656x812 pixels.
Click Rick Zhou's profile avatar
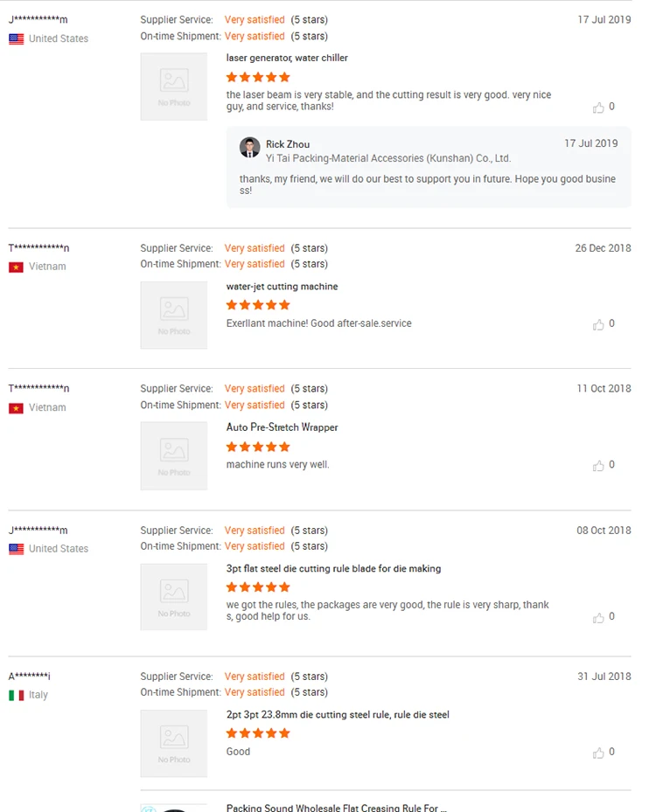250,148
